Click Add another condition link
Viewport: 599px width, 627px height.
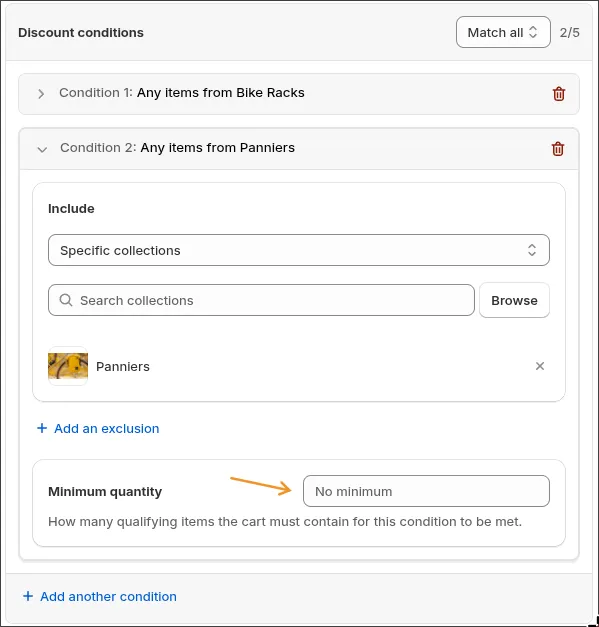coord(108,596)
